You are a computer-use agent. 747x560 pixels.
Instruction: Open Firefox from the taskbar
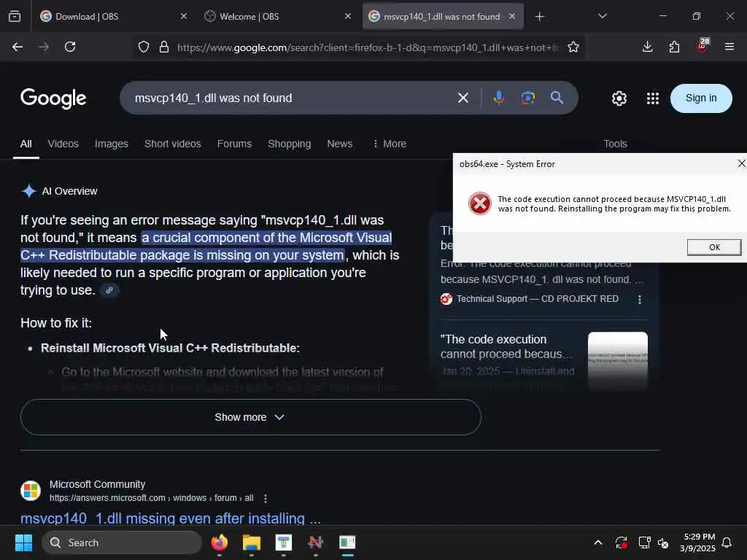[x=220, y=542]
